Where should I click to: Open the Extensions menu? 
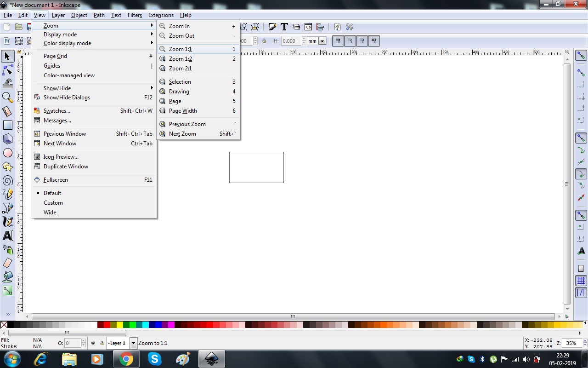tap(161, 15)
